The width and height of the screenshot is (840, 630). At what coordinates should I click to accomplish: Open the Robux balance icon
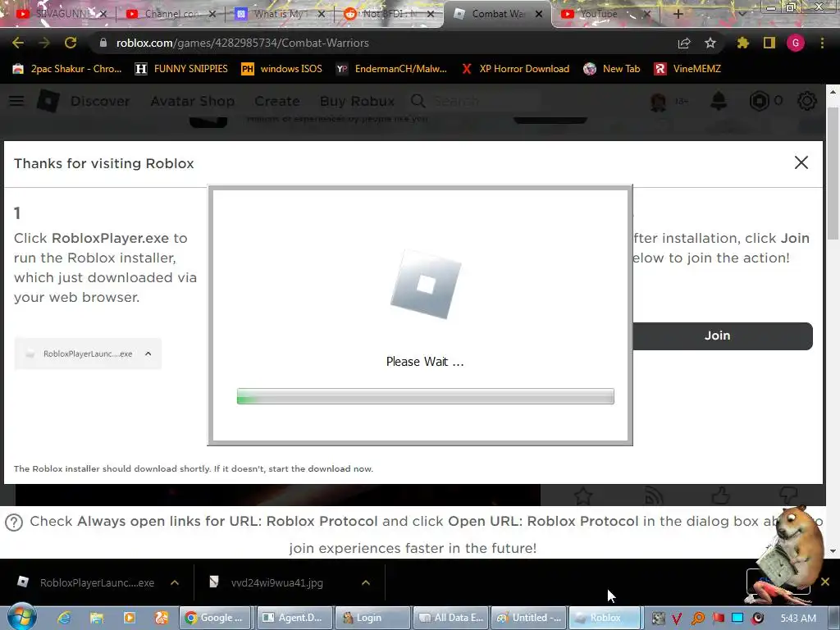759,101
